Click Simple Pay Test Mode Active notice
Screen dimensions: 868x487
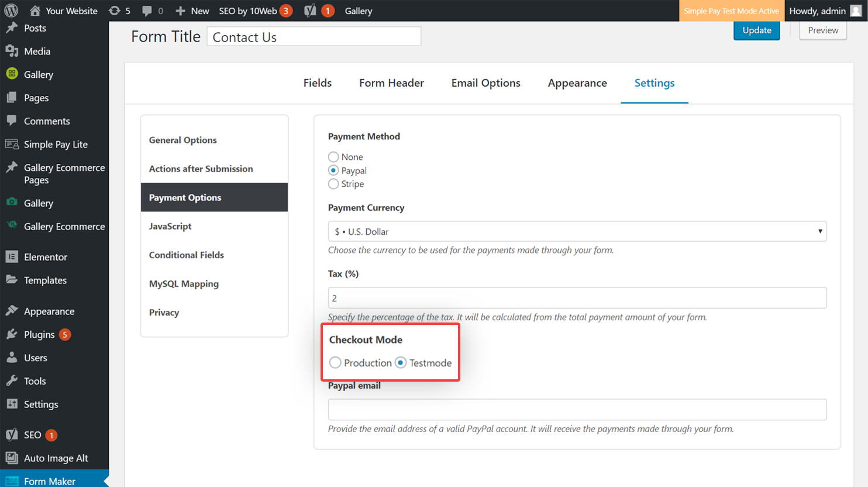click(731, 11)
